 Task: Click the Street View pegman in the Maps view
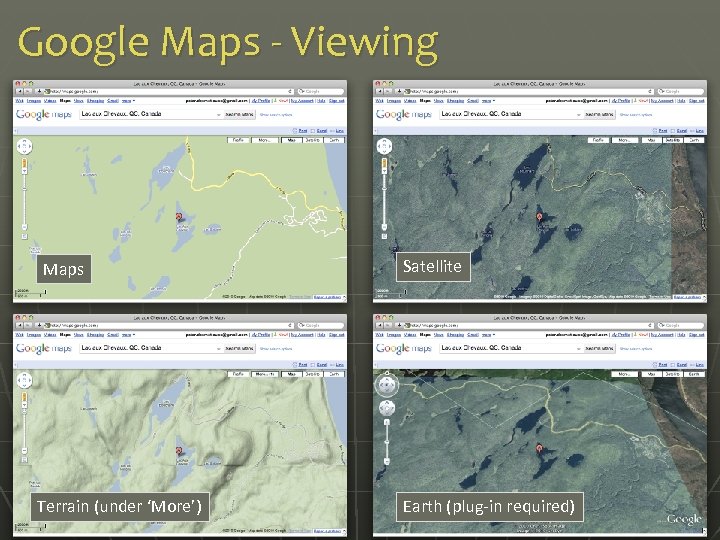coord(24,164)
